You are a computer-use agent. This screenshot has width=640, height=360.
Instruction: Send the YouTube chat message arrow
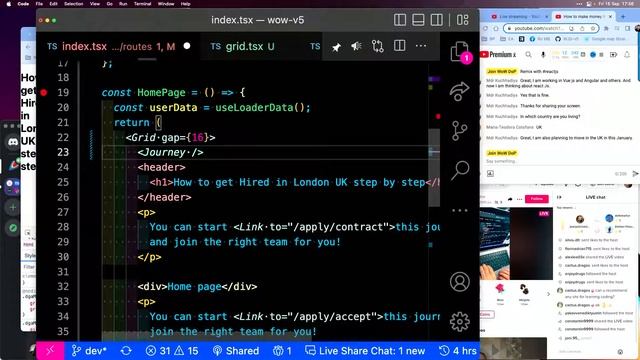635,173
